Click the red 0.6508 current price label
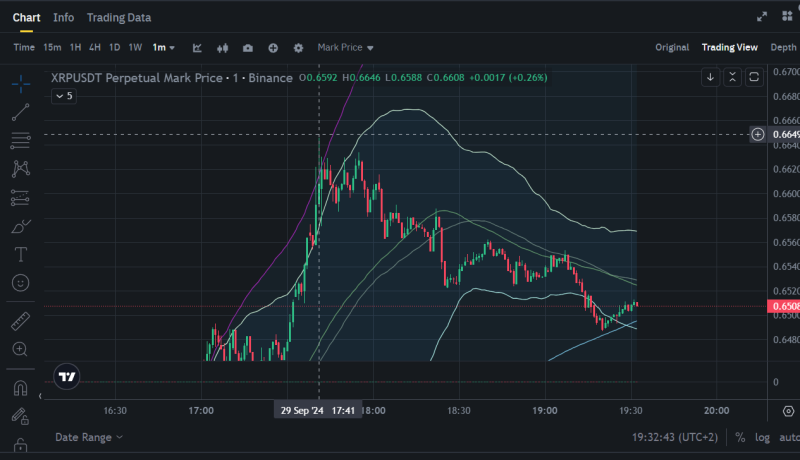 (784, 306)
